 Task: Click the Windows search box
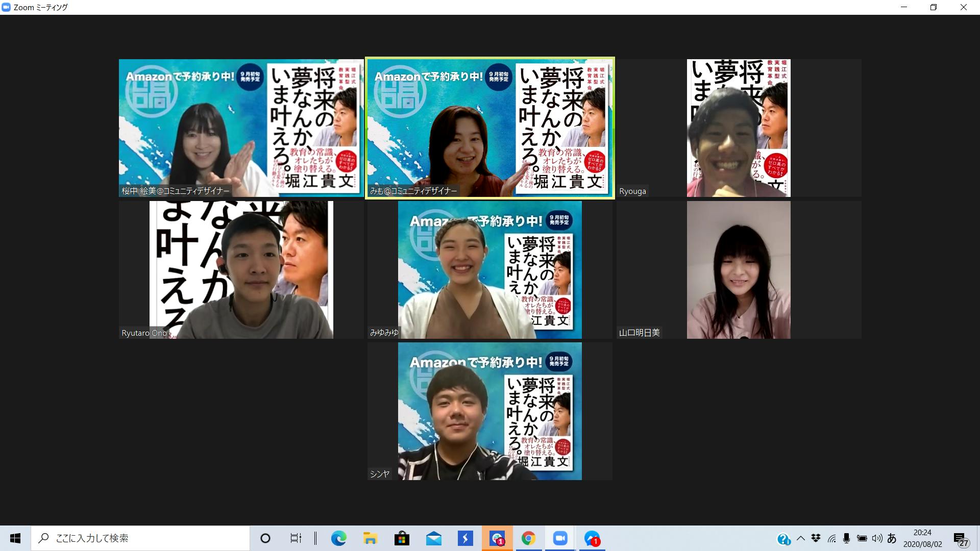coord(140,538)
